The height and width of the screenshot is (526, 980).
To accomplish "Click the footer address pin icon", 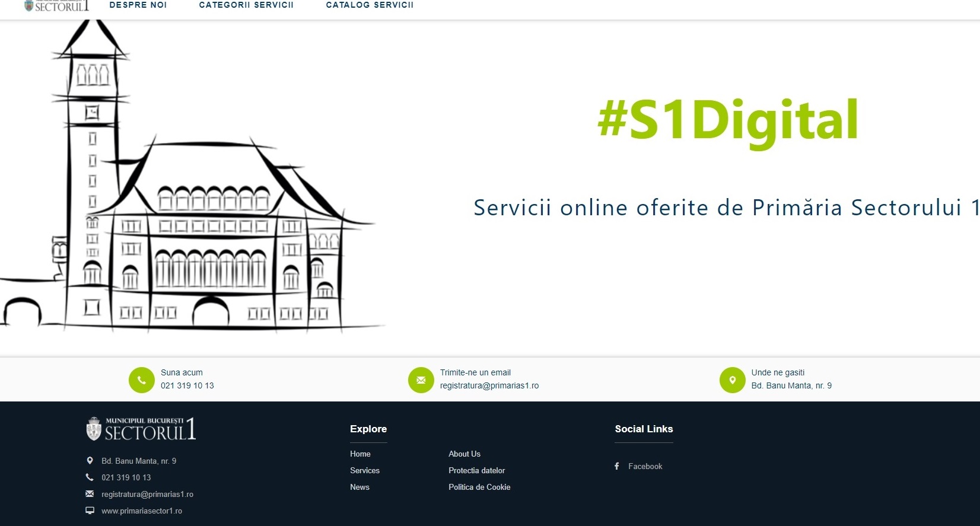I will pyautogui.click(x=90, y=461).
